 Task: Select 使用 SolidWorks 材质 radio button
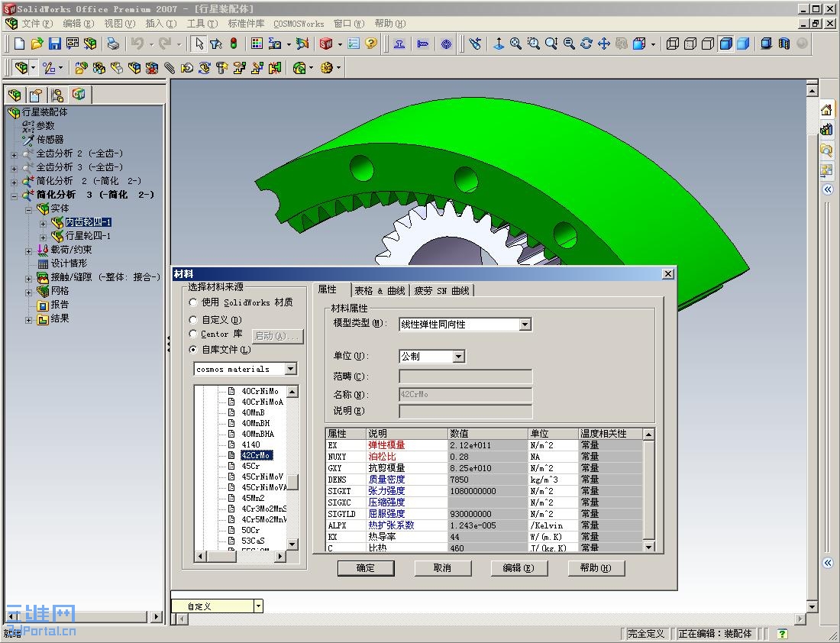pos(193,302)
